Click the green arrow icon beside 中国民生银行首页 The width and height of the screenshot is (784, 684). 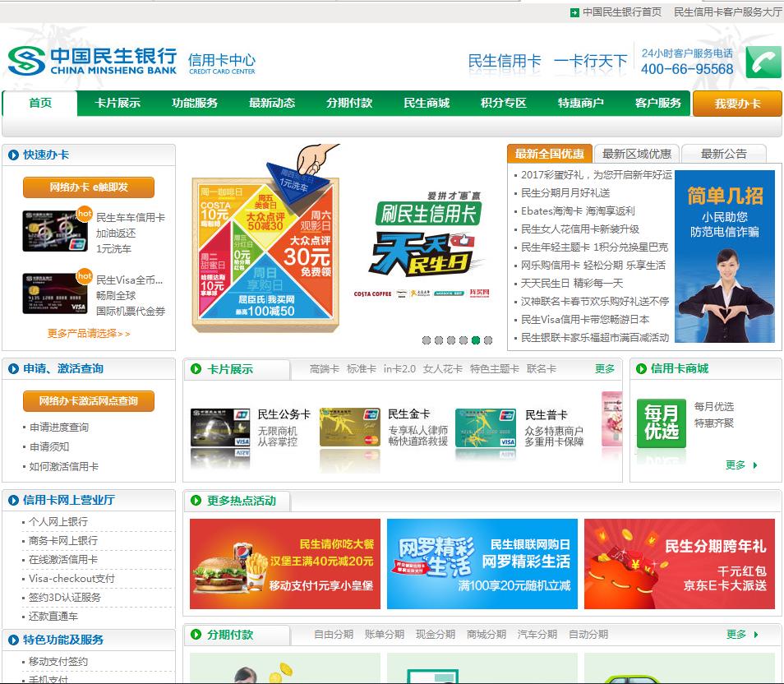(x=574, y=12)
